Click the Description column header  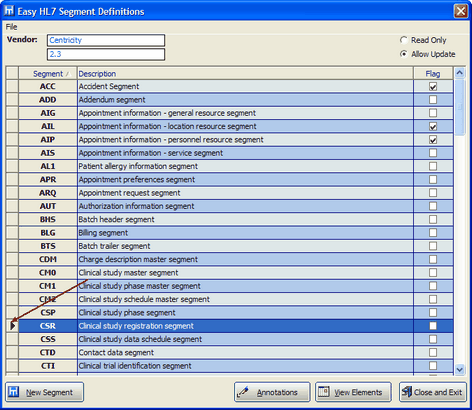coord(245,74)
